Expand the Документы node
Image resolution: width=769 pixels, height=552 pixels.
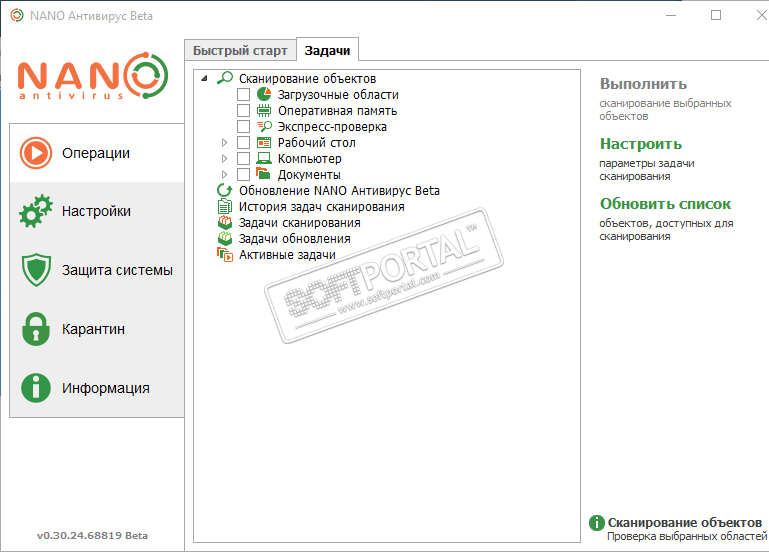(x=224, y=175)
